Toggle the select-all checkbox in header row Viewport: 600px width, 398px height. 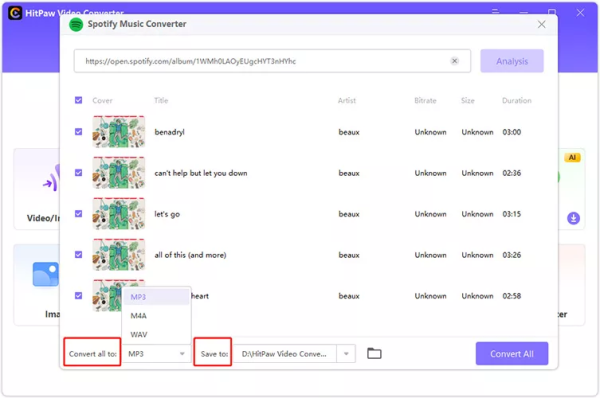(x=78, y=100)
